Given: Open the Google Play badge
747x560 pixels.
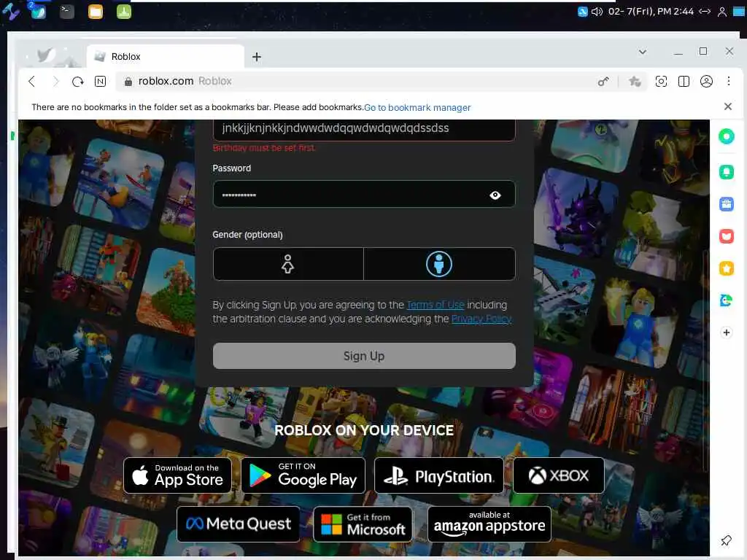Looking at the screenshot, I should pos(303,475).
